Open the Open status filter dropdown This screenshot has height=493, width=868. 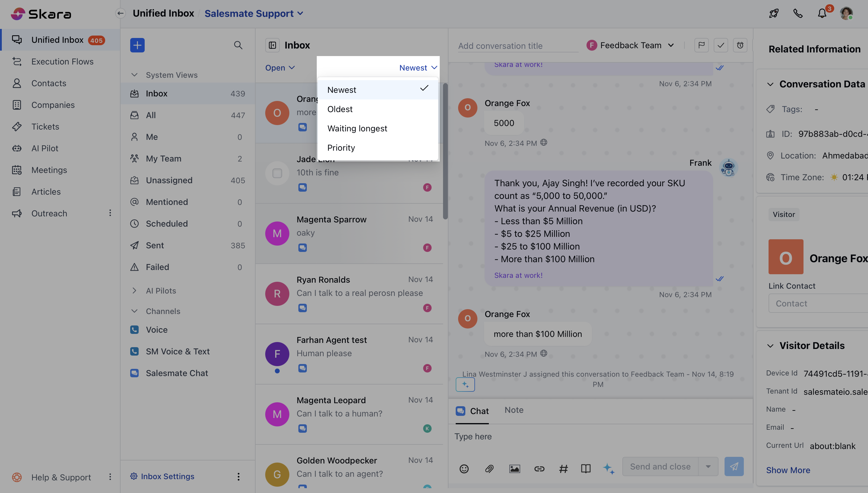tap(280, 68)
